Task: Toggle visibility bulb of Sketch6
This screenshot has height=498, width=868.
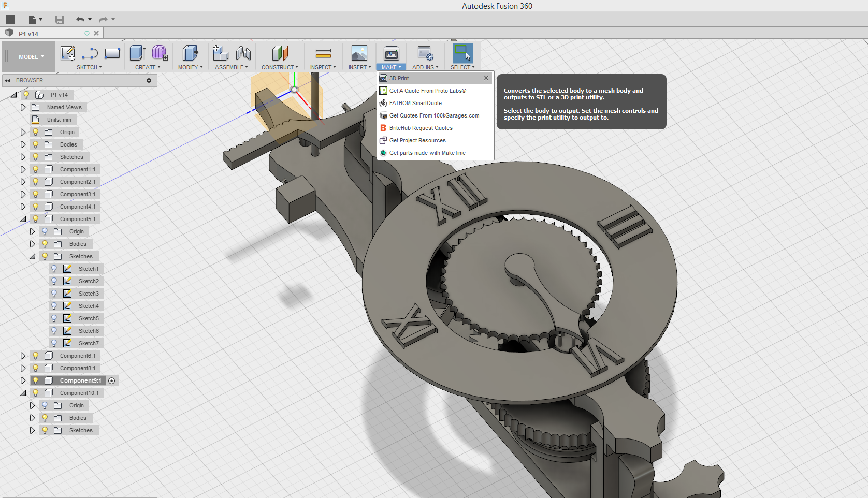Action: pyautogui.click(x=54, y=331)
